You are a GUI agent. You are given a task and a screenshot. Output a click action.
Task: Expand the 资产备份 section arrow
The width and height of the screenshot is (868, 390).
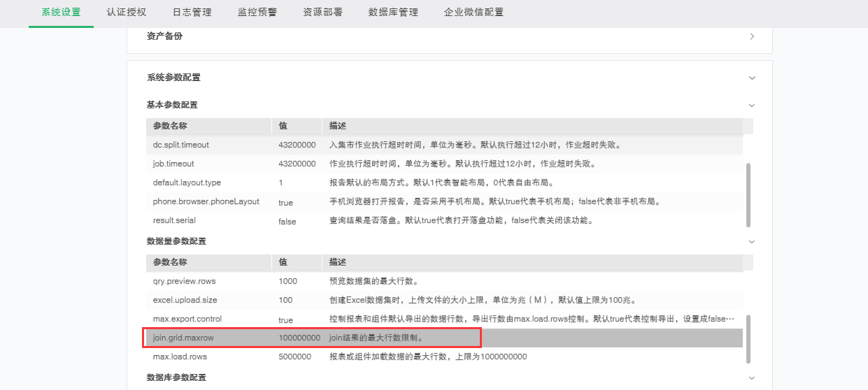coord(752,36)
